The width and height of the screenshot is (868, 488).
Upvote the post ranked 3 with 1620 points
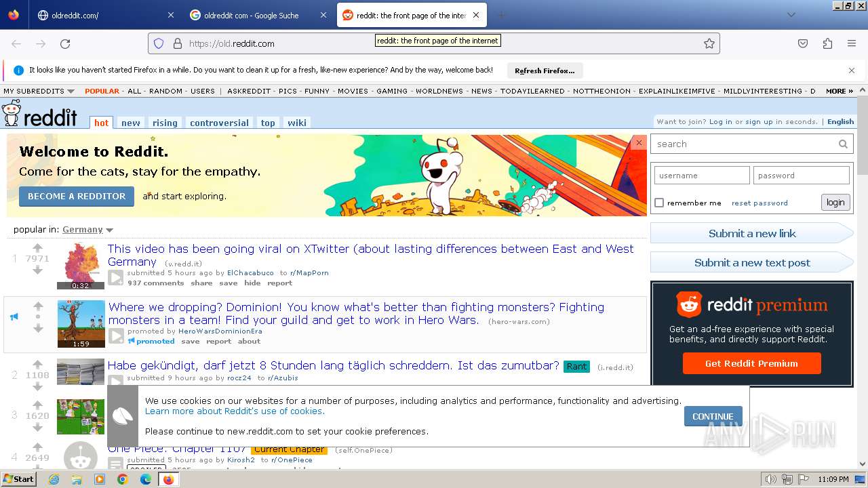pyautogui.click(x=38, y=405)
